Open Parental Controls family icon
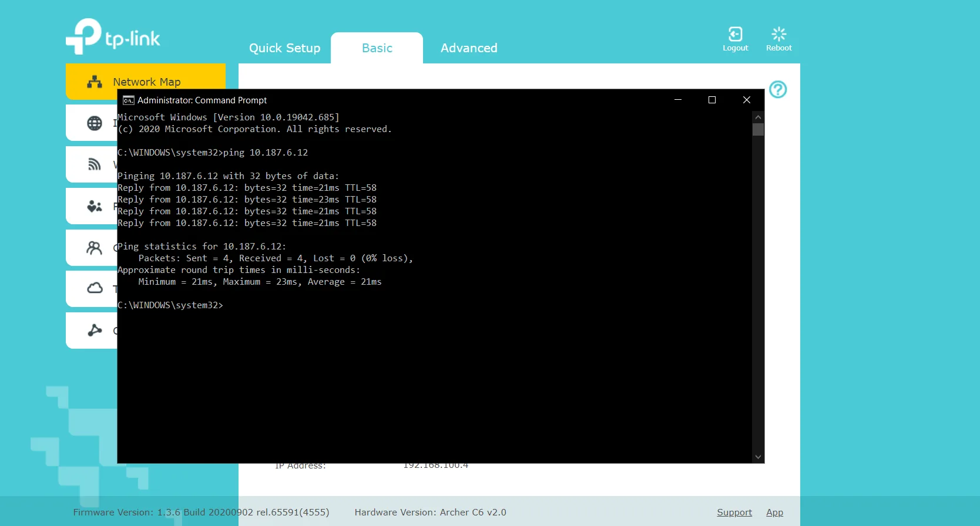 click(94, 206)
